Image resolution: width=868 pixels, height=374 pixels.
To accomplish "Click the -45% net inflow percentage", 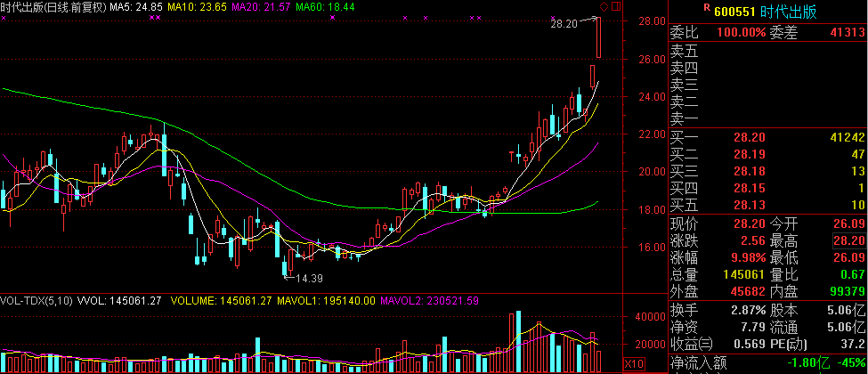I will tap(851, 363).
